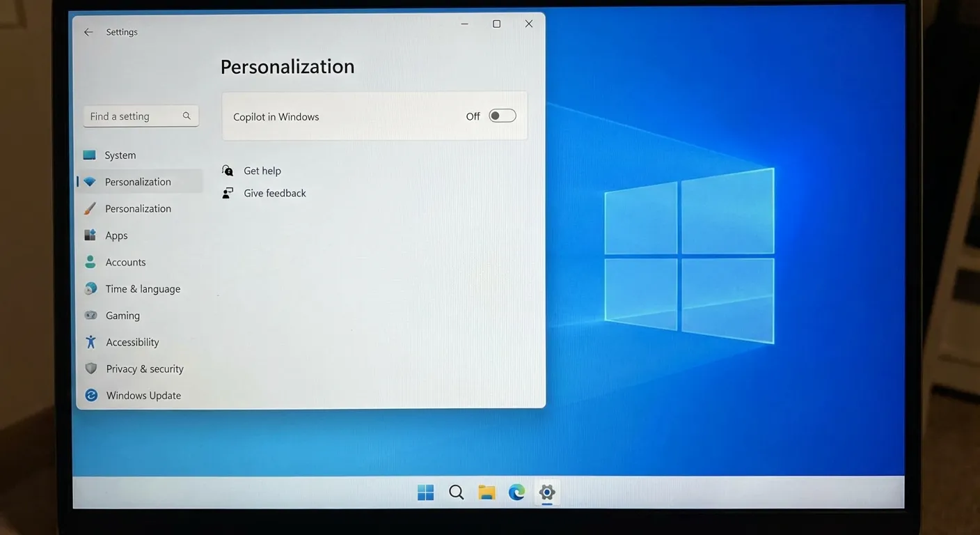This screenshot has width=980, height=535.
Task: Switch to the second Personalization item
Action: tap(138, 208)
